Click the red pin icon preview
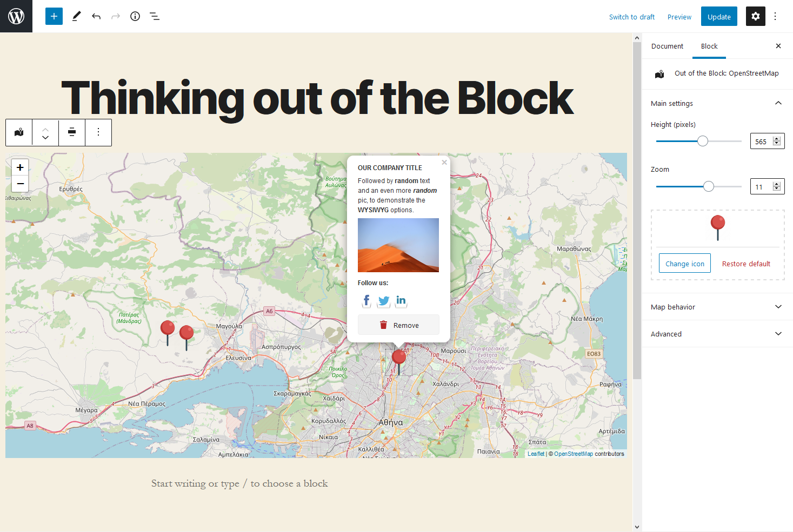Screen dimensions: 793x532 [x=718, y=228]
